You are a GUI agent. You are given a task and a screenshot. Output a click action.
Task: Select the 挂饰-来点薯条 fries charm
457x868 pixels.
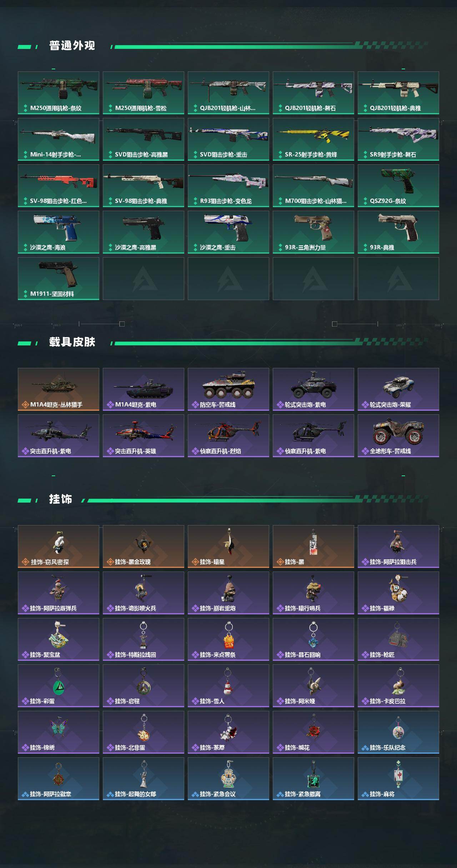coord(228,639)
